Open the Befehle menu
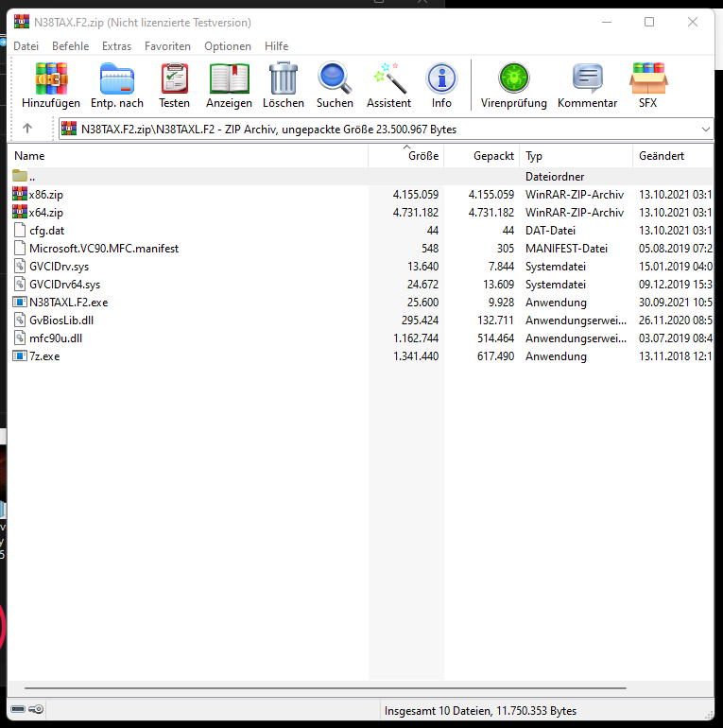The image size is (723, 728). (x=71, y=46)
